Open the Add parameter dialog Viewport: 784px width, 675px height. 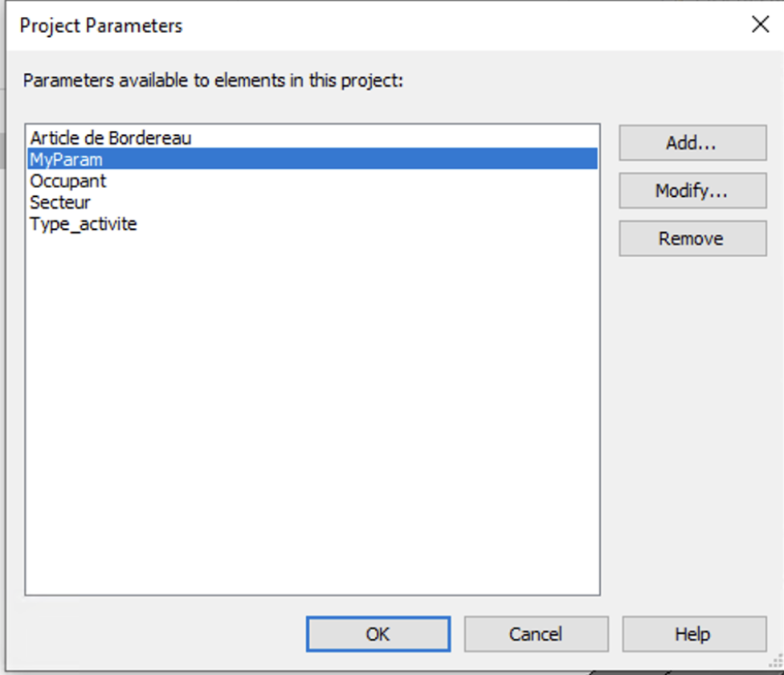pyautogui.click(x=692, y=143)
